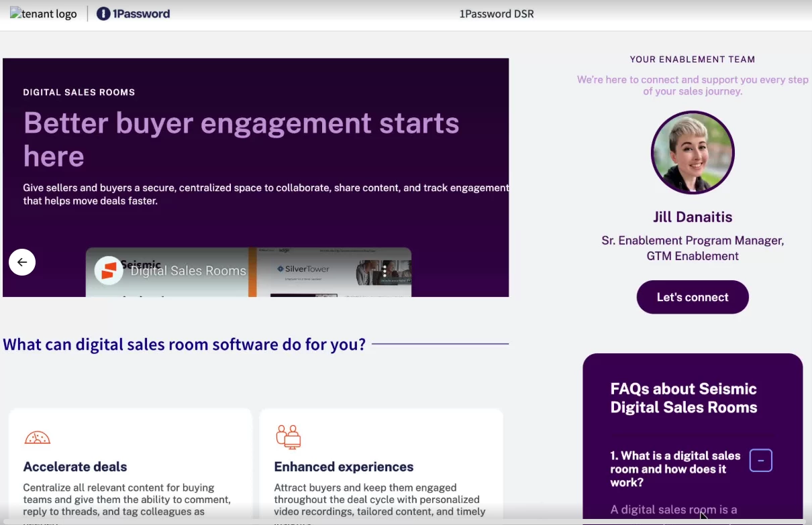Click the YOUR ENABLEMENT TEAM label
812x525 pixels.
tap(693, 60)
